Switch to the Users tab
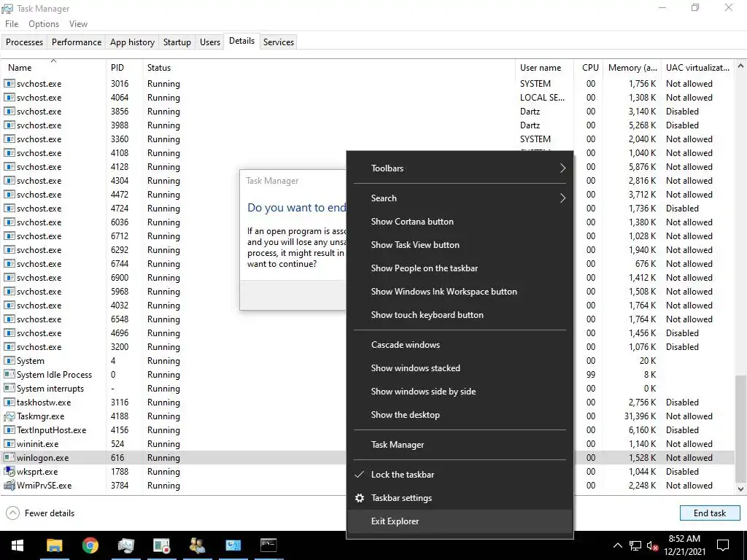The width and height of the screenshot is (747, 560). click(210, 42)
